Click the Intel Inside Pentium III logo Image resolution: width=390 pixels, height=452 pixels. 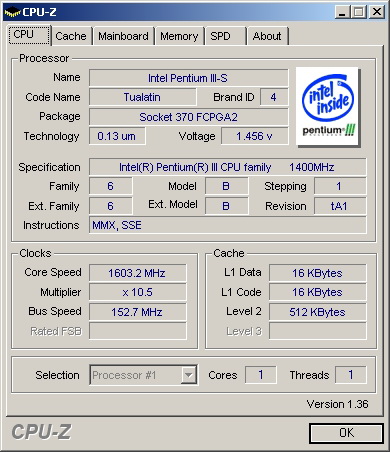(328, 106)
